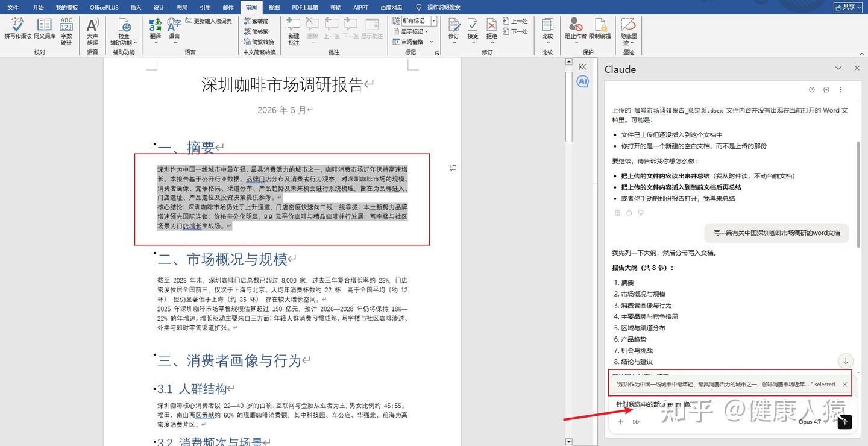868x446 pixels.
Task: Click the 检查辅助功能 accessibility checker icon
Action: (x=124, y=25)
